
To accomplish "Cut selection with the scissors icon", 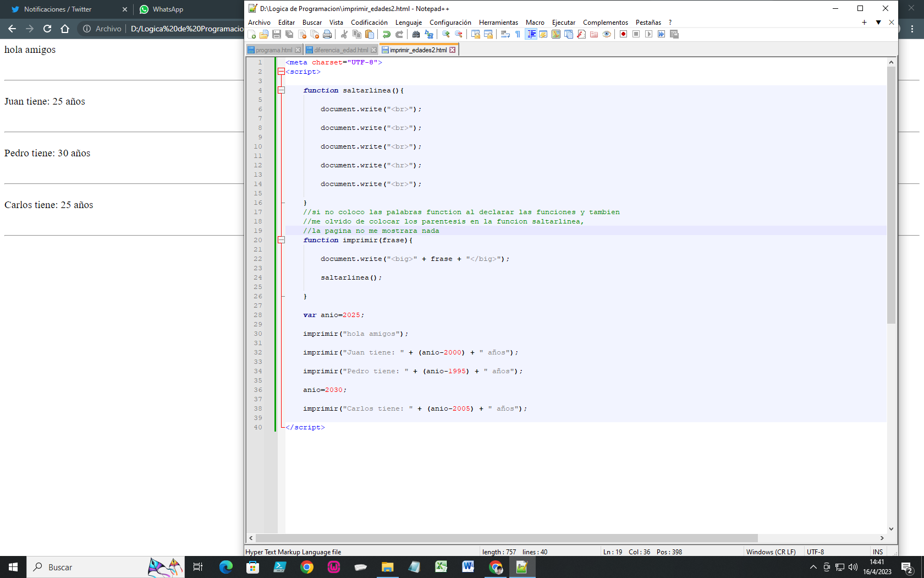I will pos(344,34).
